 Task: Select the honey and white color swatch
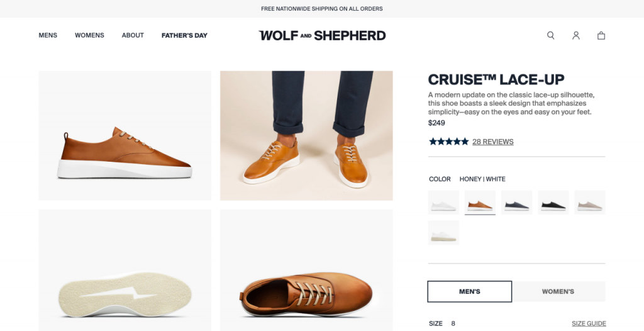click(x=480, y=203)
